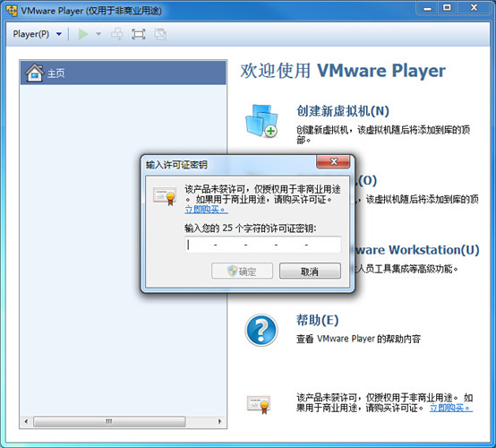Click the library scrollbar right arrow
Viewport: 496px width, 448px height.
coord(220,421)
